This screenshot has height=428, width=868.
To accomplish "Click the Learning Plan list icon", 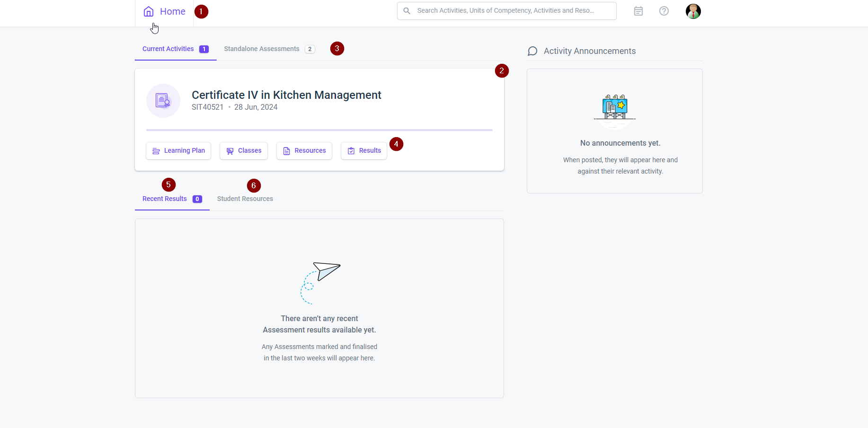I will (156, 150).
